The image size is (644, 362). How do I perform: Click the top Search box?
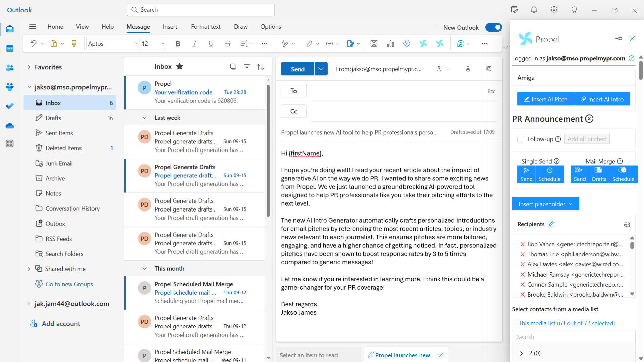pyautogui.click(x=201, y=10)
